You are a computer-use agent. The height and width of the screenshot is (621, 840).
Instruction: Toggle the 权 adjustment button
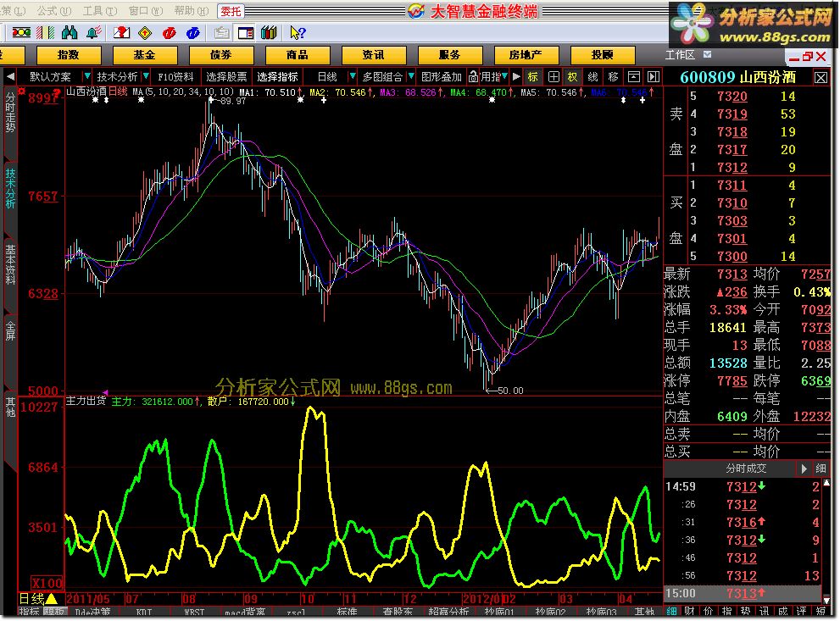tap(573, 77)
